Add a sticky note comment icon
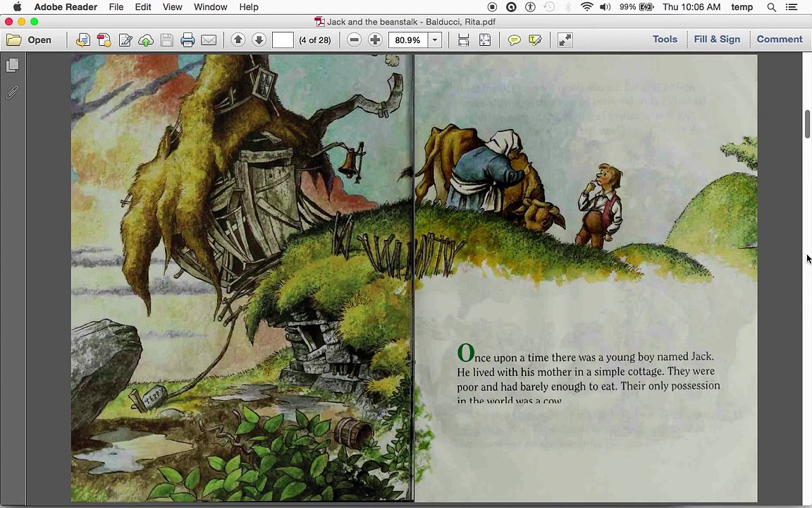The height and width of the screenshot is (508, 812). (x=515, y=40)
